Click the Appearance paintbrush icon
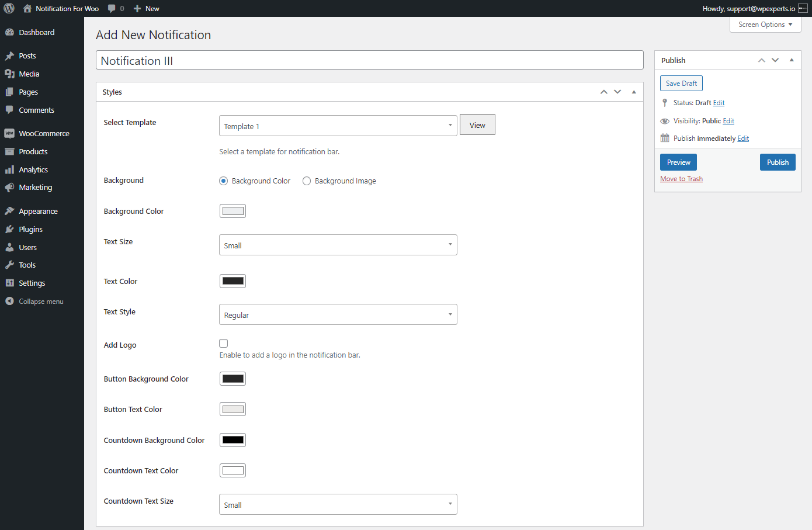This screenshot has height=530, width=812. pos(9,211)
